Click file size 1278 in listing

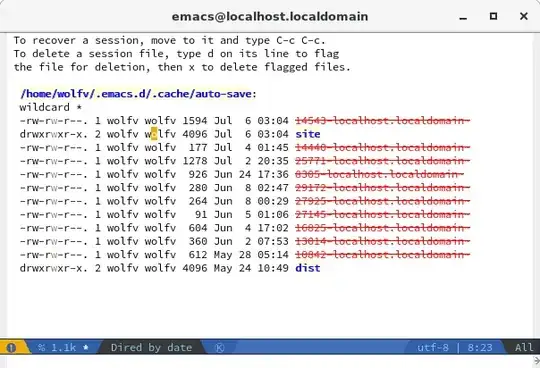click(x=195, y=161)
